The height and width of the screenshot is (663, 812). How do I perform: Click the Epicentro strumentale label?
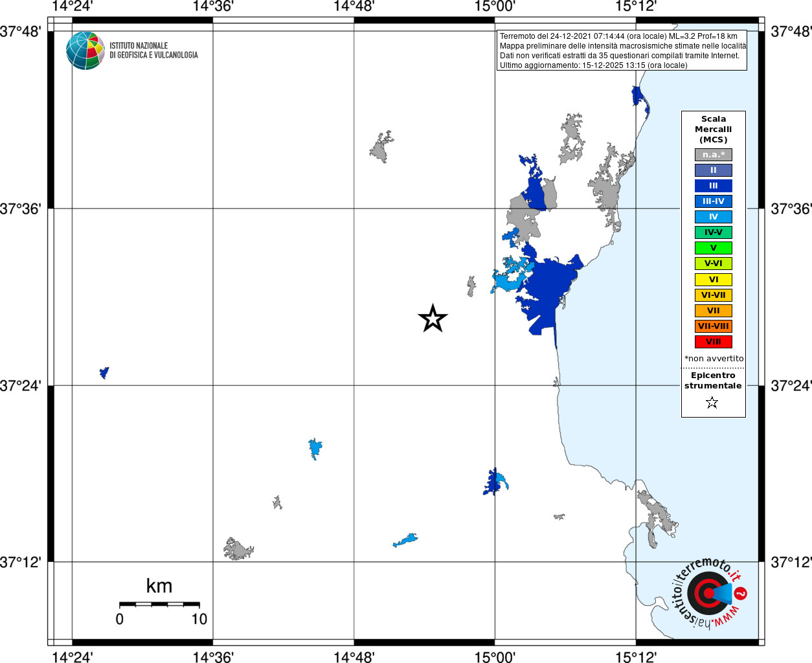(x=713, y=381)
